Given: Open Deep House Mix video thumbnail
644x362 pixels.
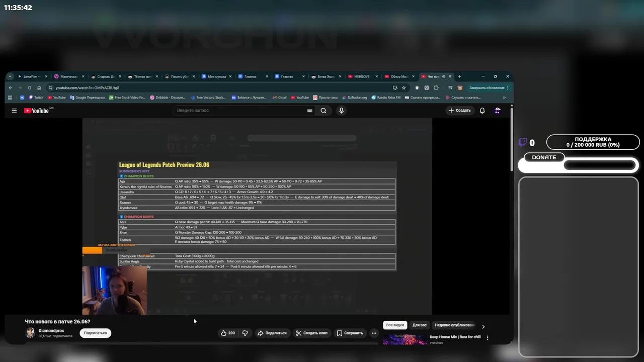Looking at the screenshot, I should [x=405, y=340].
